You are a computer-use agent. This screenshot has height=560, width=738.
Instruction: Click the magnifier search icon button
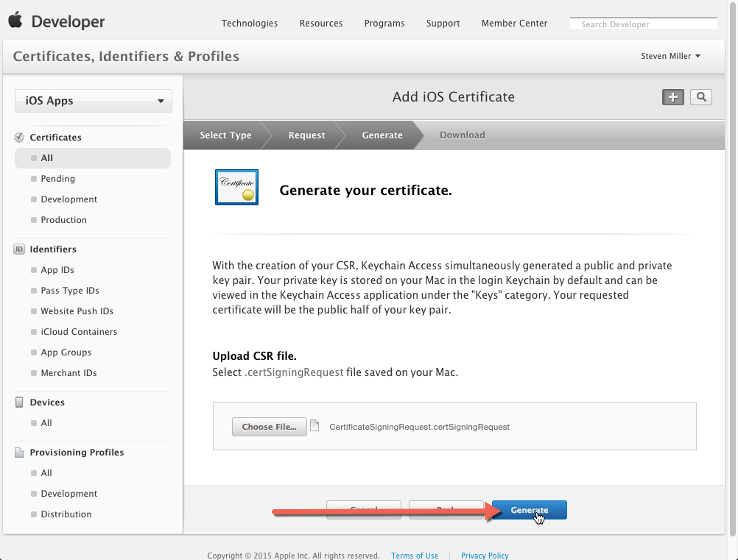(x=701, y=97)
